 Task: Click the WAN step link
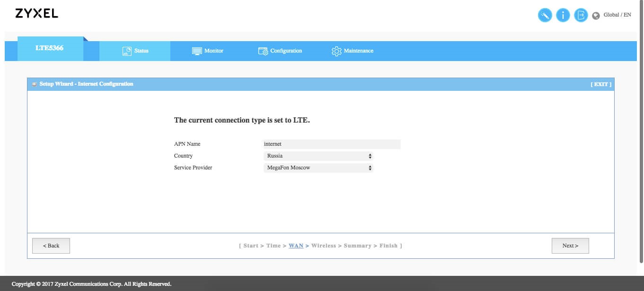pos(296,246)
